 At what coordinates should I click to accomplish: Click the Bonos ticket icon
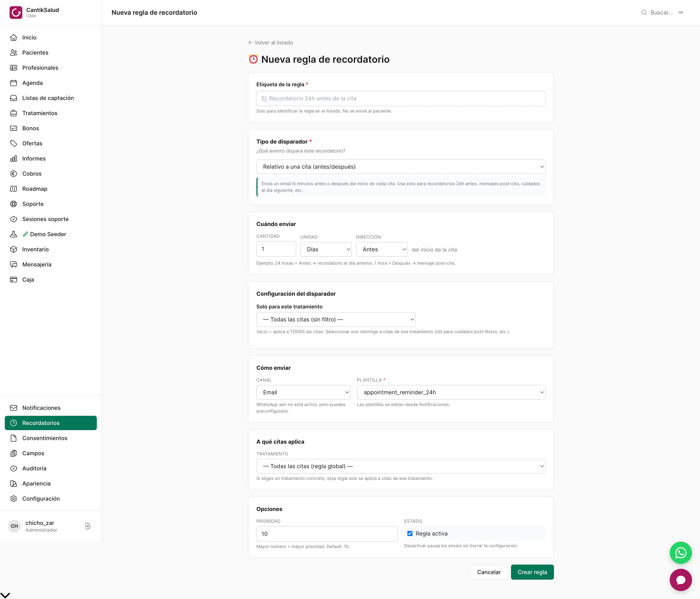[14, 128]
